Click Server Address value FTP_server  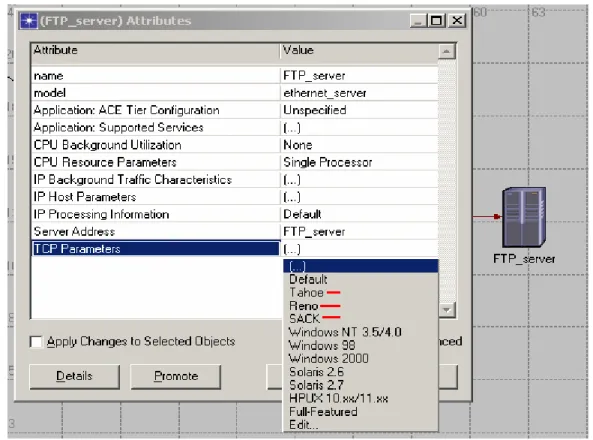[359, 232]
